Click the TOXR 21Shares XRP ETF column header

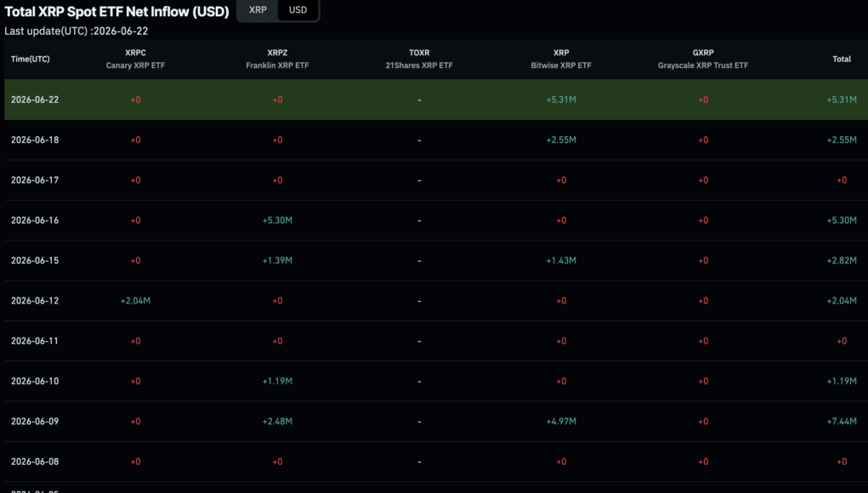[419, 59]
